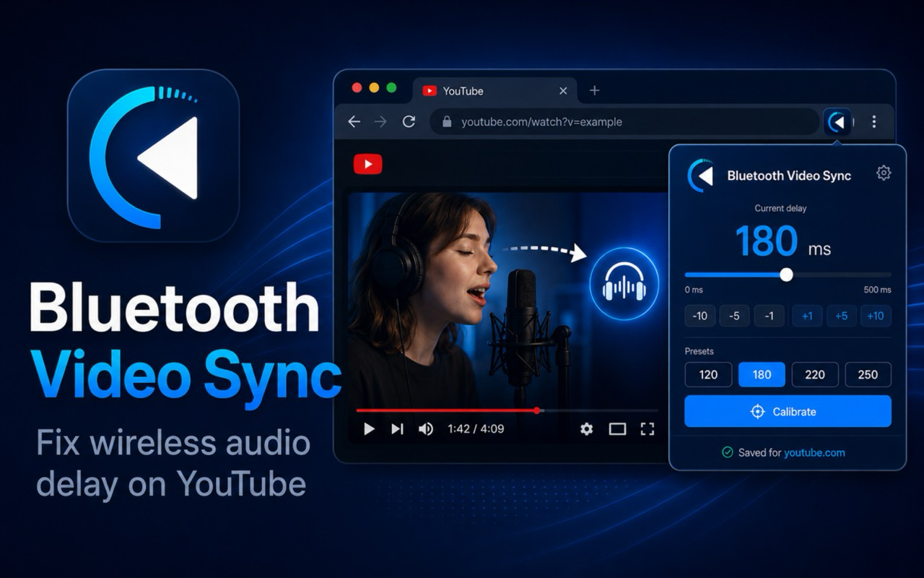This screenshot has height=578, width=924.
Task: Reload the YouTube page
Action: [409, 121]
